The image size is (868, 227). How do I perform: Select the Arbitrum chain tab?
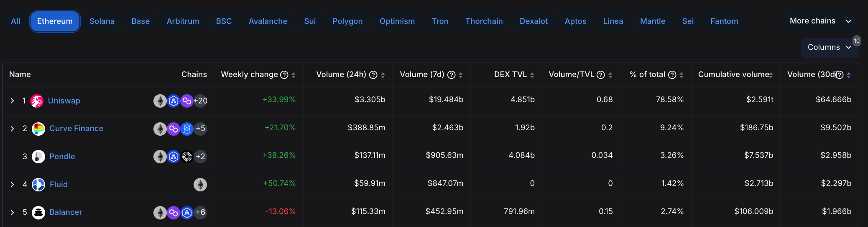183,21
